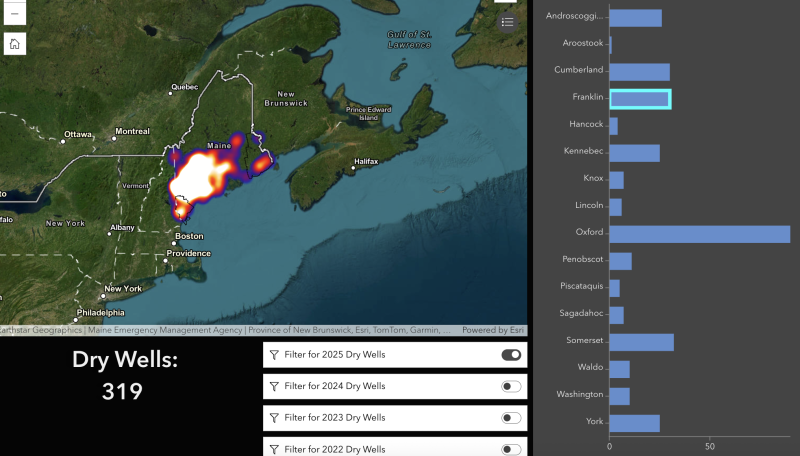800x456 pixels.
Task: Click the Cumberland county bar
Action: tap(639, 72)
